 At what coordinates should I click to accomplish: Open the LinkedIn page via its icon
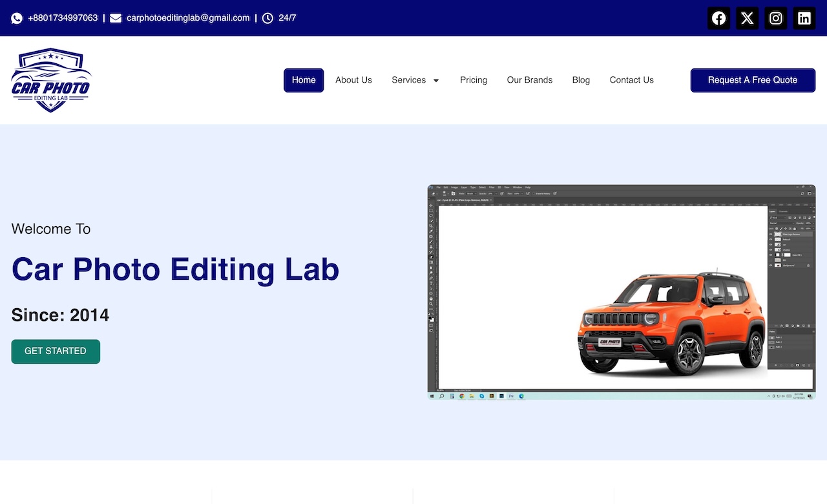(804, 17)
